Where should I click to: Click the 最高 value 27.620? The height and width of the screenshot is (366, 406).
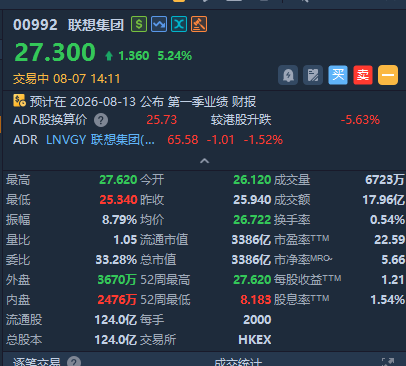click(x=118, y=180)
